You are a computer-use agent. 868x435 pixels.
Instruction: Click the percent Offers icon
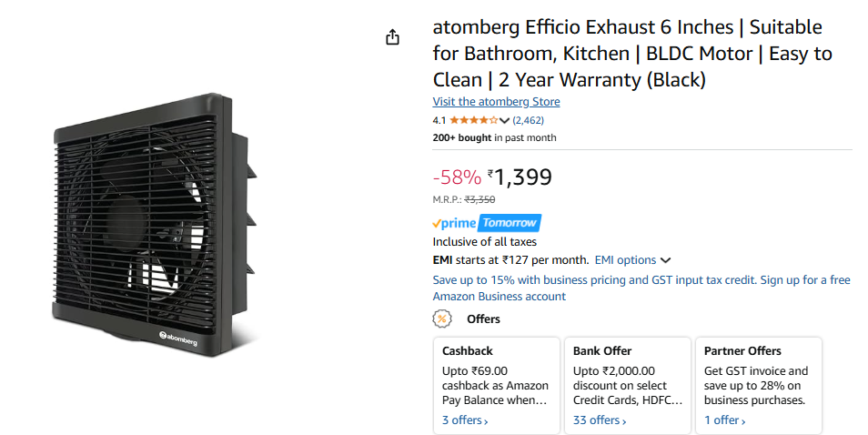(x=442, y=319)
